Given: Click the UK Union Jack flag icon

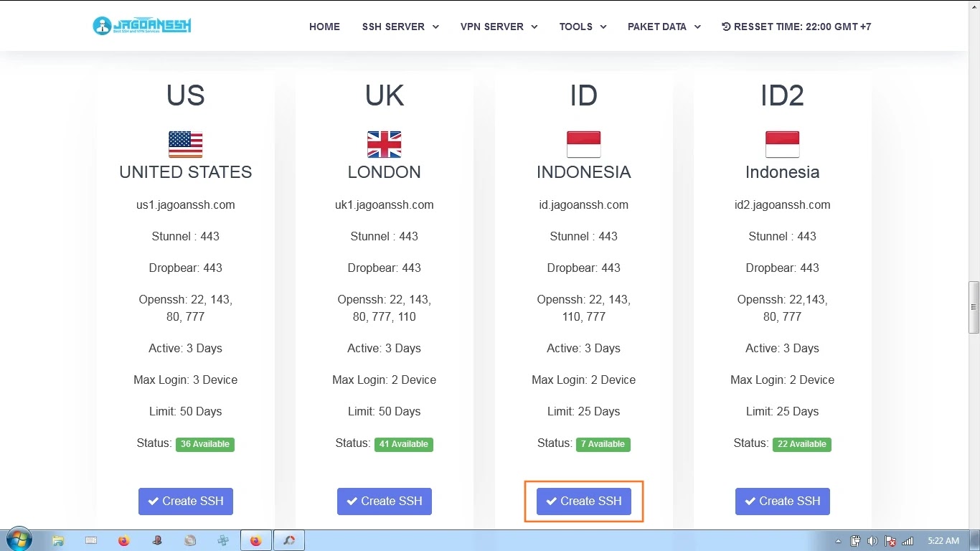Looking at the screenshot, I should [x=385, y=144].
